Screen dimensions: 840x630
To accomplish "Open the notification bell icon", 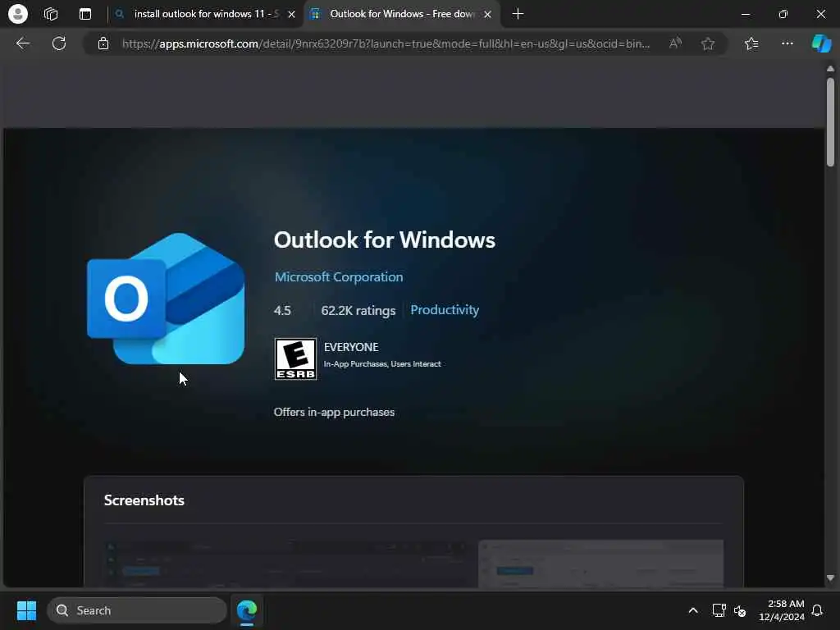I will (x=817, y=610).
